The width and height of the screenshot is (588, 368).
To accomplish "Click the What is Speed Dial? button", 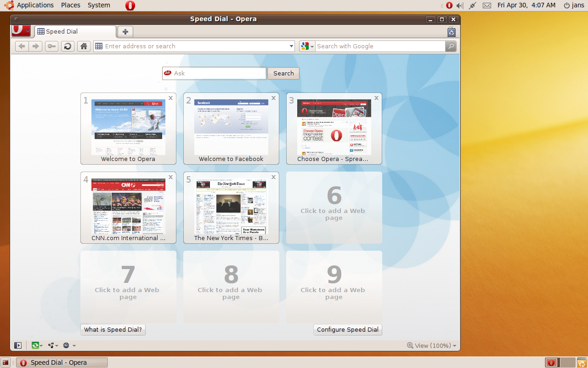I will (x=113, y=329).
